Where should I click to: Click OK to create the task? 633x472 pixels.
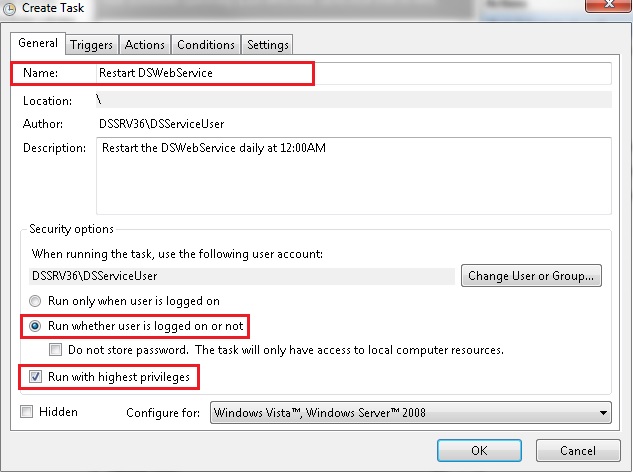(x=480, y=449)
